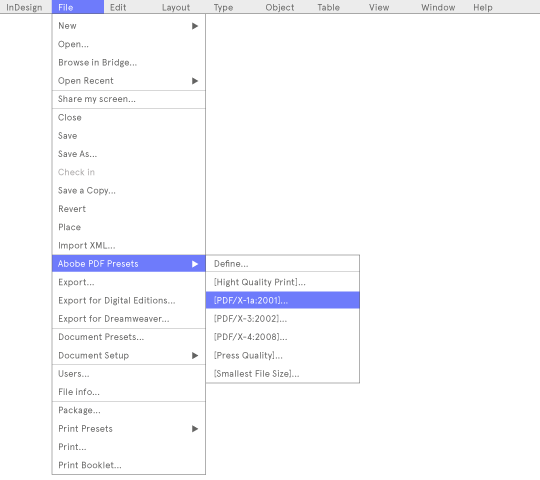Select the [PDF/X-1a:2001]... preset
Viewport: 540px width, 480px height.
[x=282, y=300]
